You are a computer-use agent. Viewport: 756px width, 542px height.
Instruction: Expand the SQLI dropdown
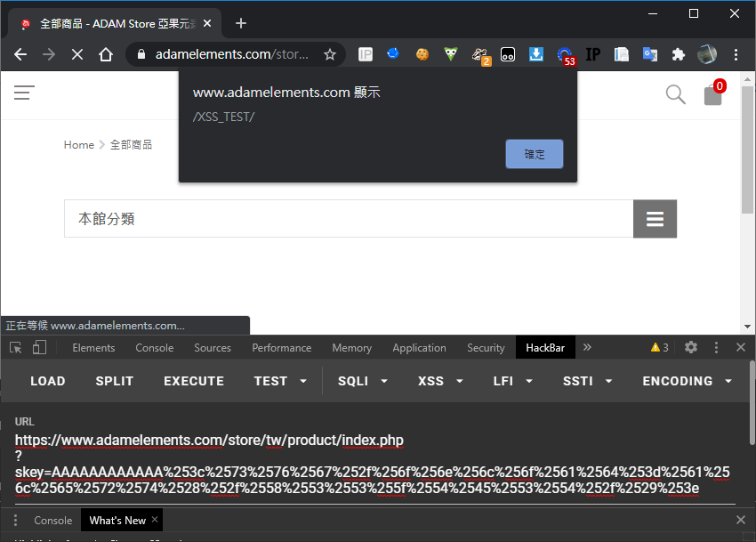(x=363, y=381)
